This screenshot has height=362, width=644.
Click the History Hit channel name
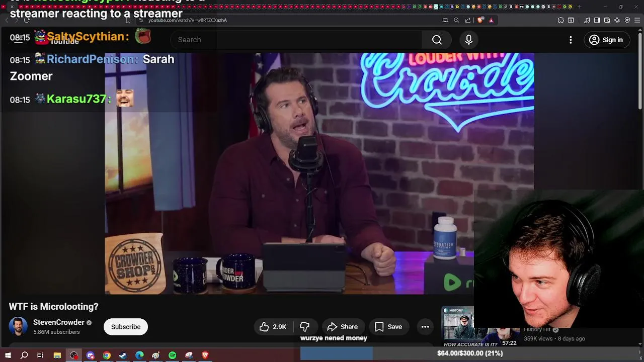coord(537,329)
